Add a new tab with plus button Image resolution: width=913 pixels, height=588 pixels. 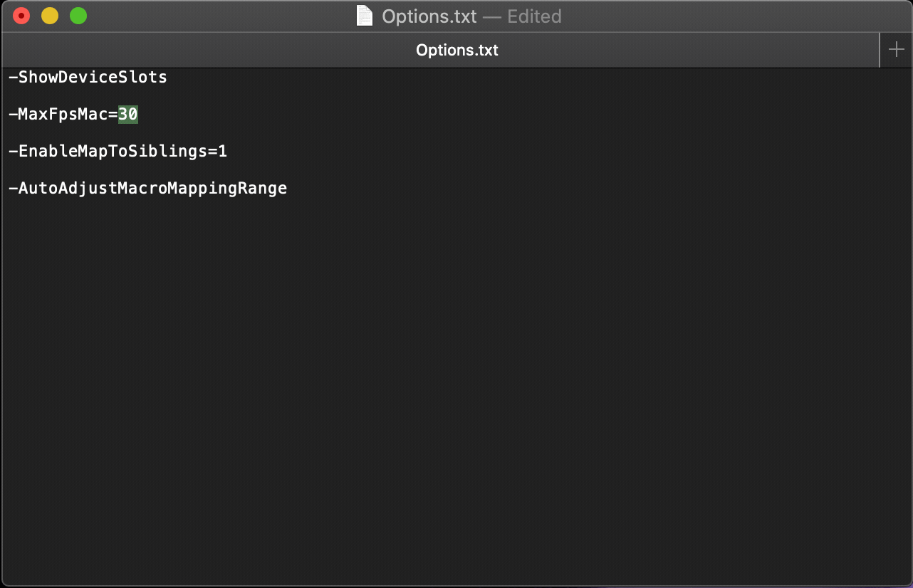click(896, 50)
